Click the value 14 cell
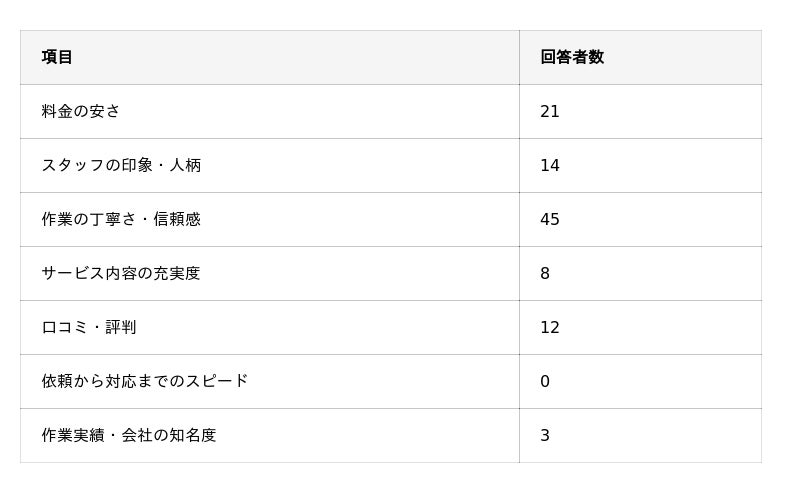Screen dimensions: 800x493 [x=550, y=165]
